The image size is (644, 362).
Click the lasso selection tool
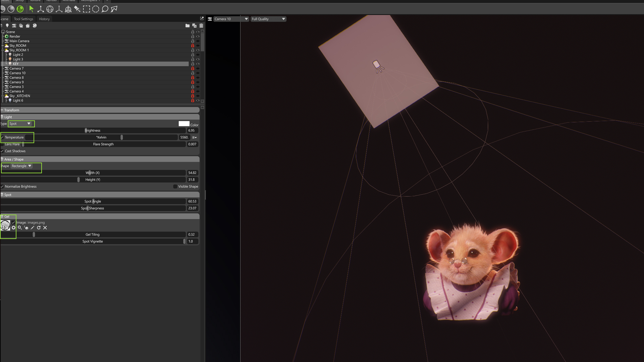tap(105, 9)
